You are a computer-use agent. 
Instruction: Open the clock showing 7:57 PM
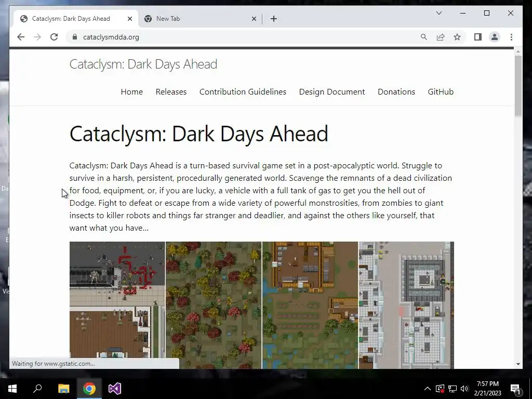coord(487,389)
